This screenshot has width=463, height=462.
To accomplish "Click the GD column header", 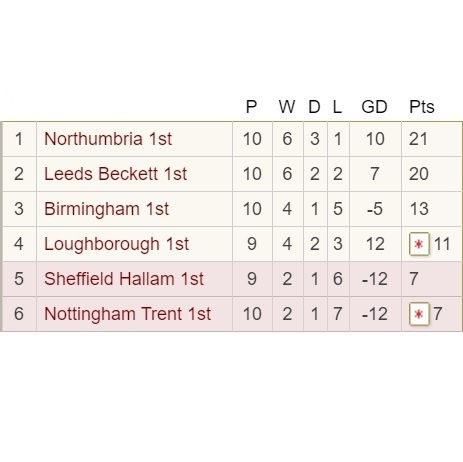I will point(374,107).
